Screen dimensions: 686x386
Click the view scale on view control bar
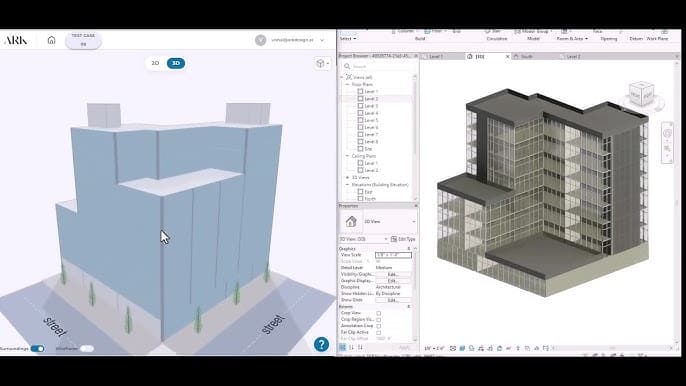(x=434, y=348)
